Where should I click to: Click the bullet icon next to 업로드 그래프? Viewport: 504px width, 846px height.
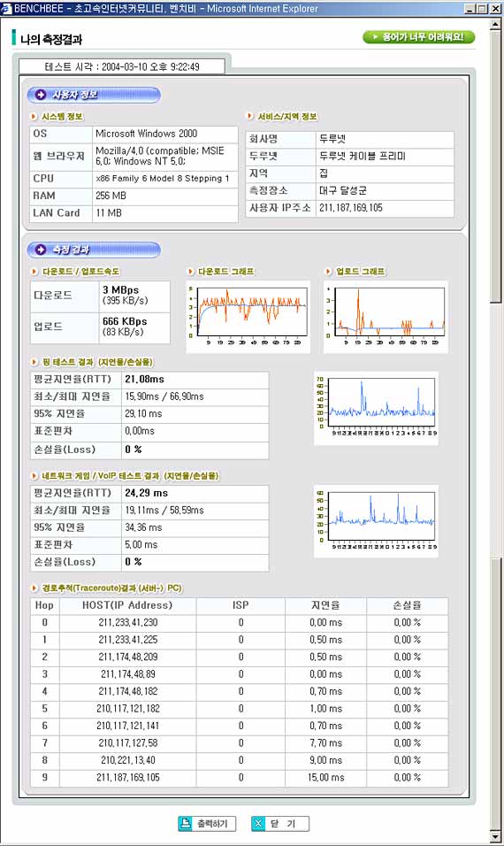pyautogui.click(x=328, y=272)
